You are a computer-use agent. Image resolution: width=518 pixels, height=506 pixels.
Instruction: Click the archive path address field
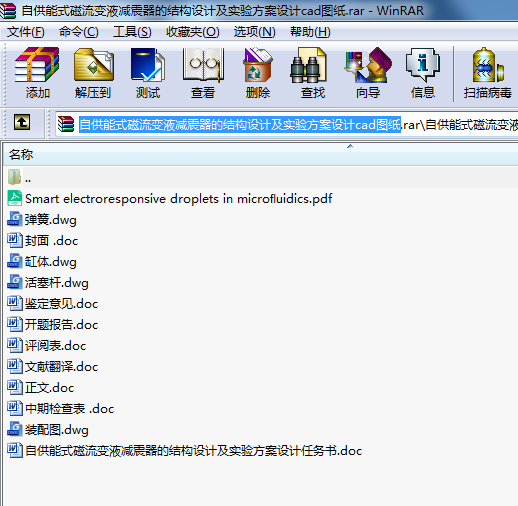[x=287, y=124]
